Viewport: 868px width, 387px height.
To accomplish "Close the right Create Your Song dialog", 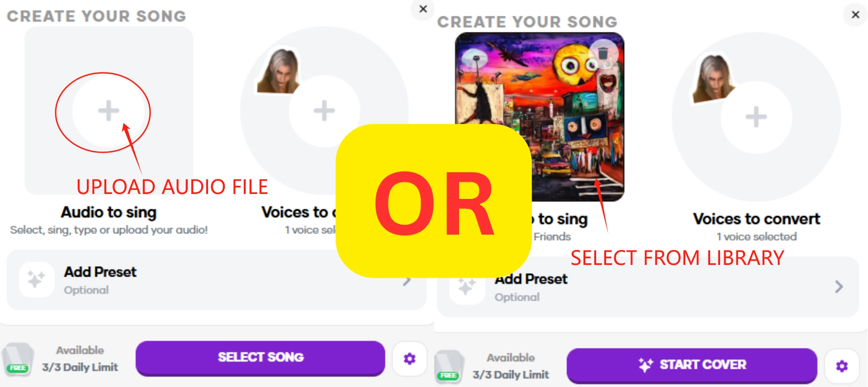I will click(855, 14).
